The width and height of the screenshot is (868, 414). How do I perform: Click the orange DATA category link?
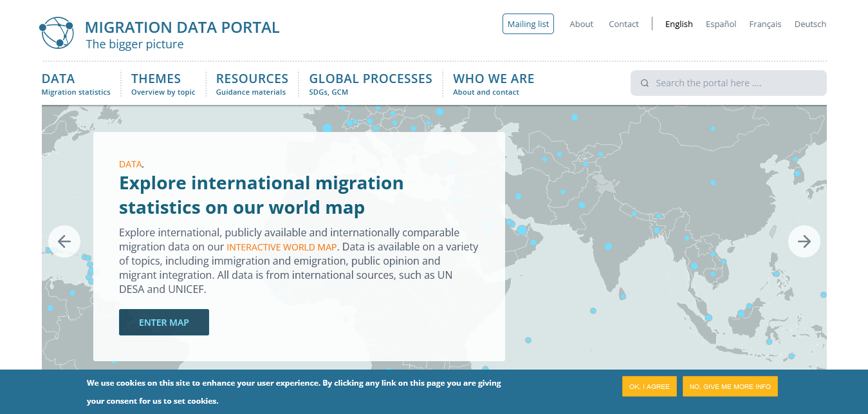(x=130, y=164)
